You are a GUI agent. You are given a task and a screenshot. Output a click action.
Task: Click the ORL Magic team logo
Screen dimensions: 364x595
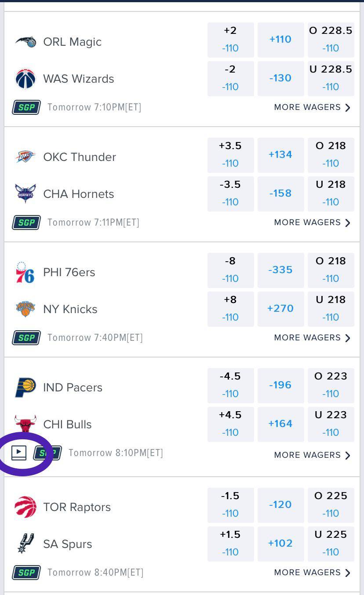point(25,42)
